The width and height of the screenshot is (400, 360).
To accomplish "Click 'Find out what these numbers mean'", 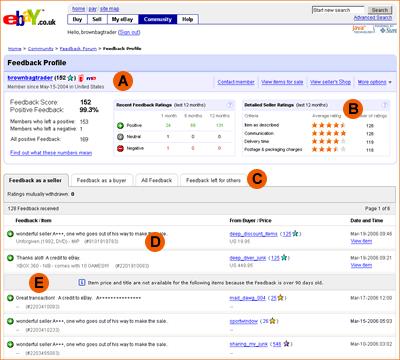I will point(51,153).
